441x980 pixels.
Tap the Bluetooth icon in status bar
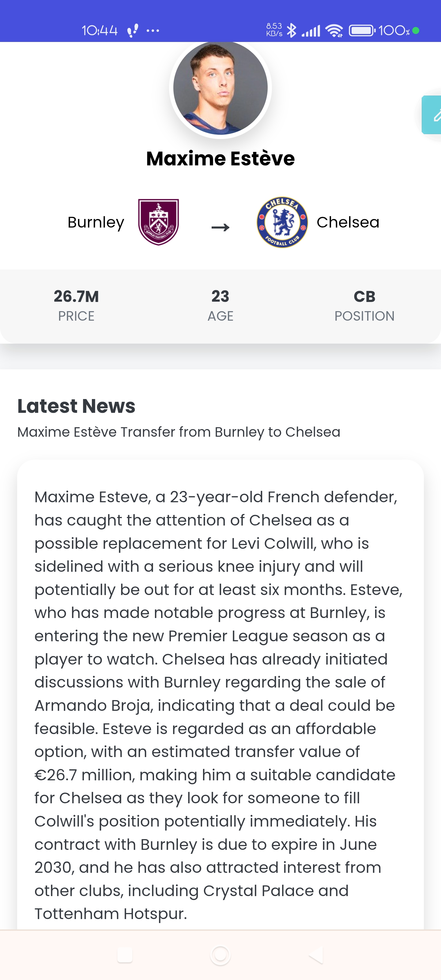292,30
